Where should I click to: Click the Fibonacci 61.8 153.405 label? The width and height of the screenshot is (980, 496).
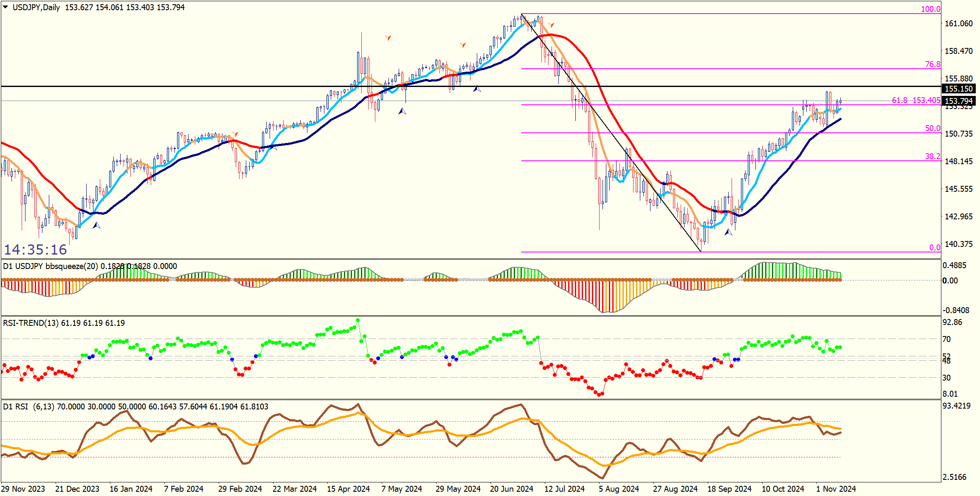916,100
